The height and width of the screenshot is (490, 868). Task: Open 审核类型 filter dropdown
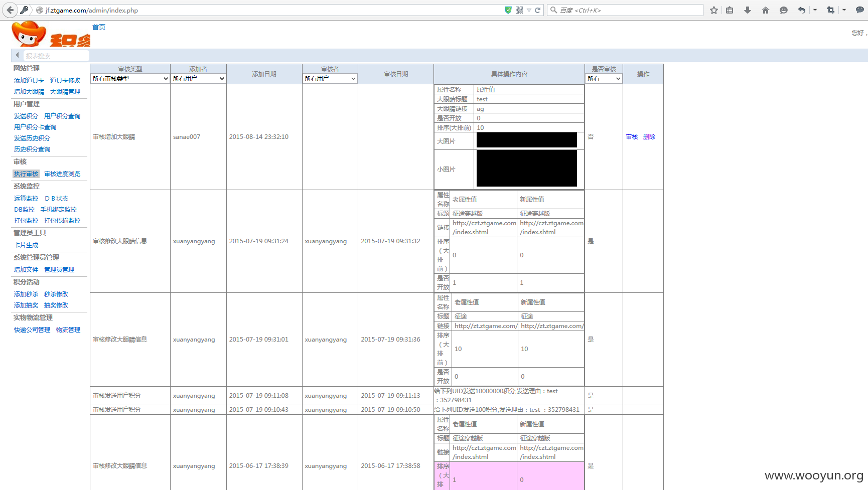[x=130, y=78]
